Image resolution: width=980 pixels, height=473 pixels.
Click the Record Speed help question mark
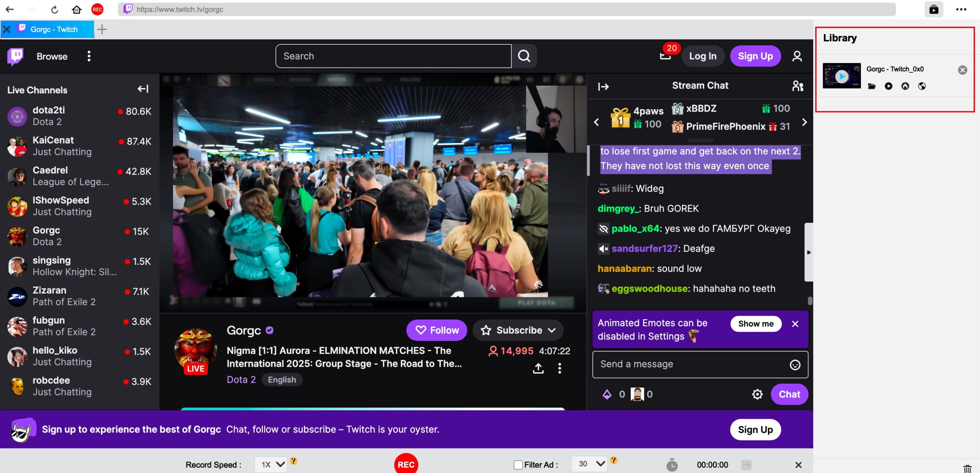coord(293,461)
